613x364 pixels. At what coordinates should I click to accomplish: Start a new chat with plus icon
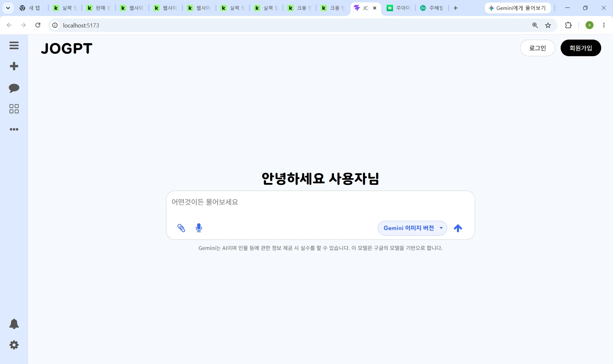(14, 66)
